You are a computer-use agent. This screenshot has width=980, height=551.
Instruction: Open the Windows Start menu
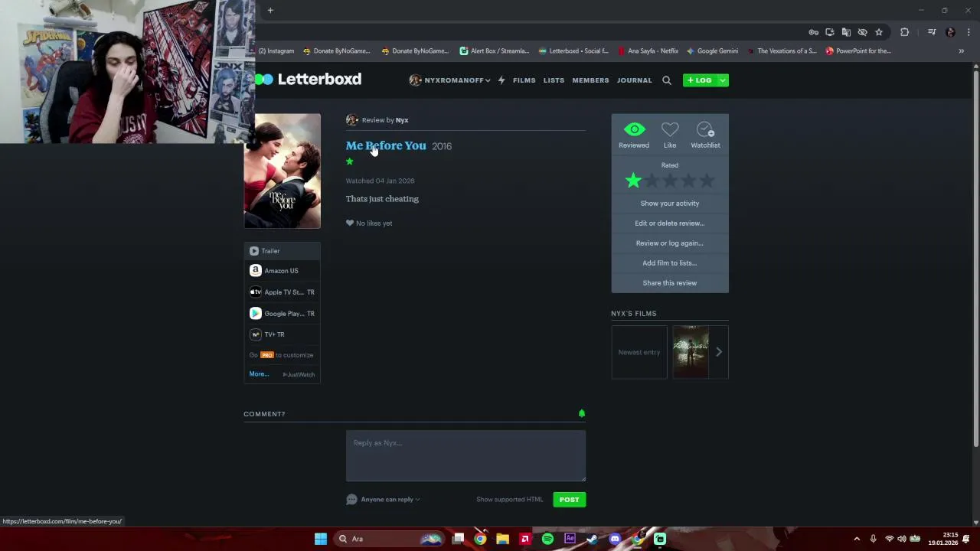pyautogui.click(x=321, y=539)
